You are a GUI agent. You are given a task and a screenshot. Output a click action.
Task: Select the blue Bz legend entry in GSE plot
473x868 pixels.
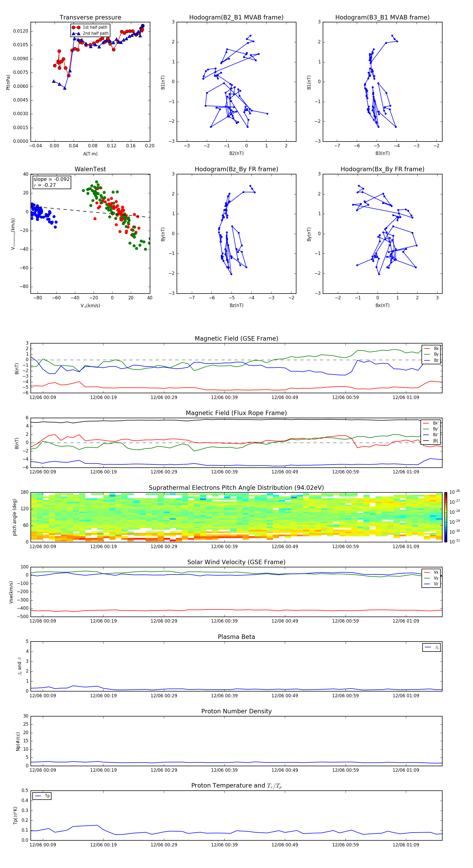click(x=431, y=360)
